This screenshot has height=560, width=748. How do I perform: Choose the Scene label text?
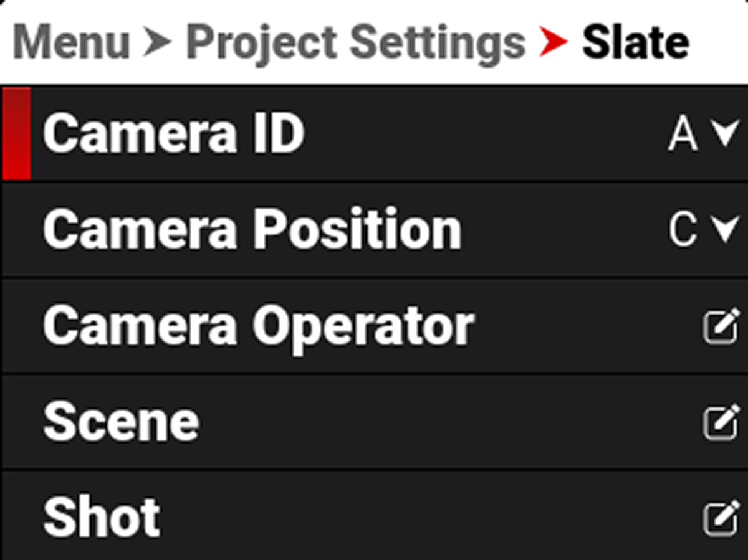point(121,422)
